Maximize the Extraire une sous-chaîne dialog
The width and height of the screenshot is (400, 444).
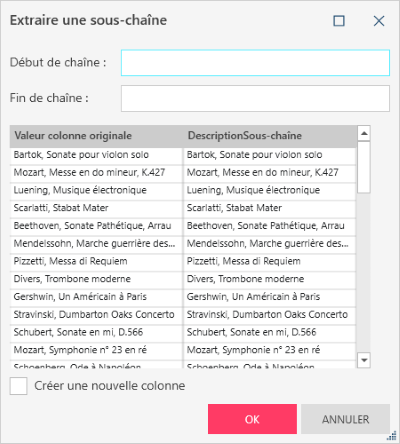(339, 21)
